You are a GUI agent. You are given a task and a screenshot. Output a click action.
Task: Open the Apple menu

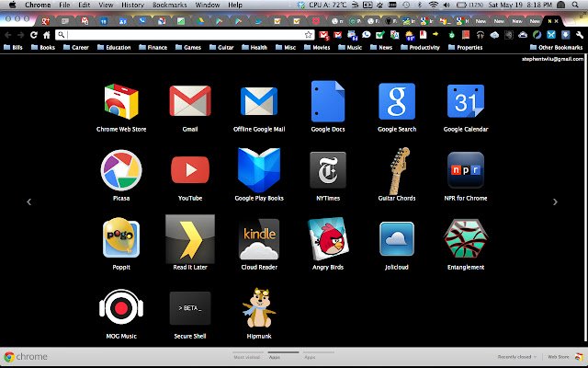click(x=12, y=5)
